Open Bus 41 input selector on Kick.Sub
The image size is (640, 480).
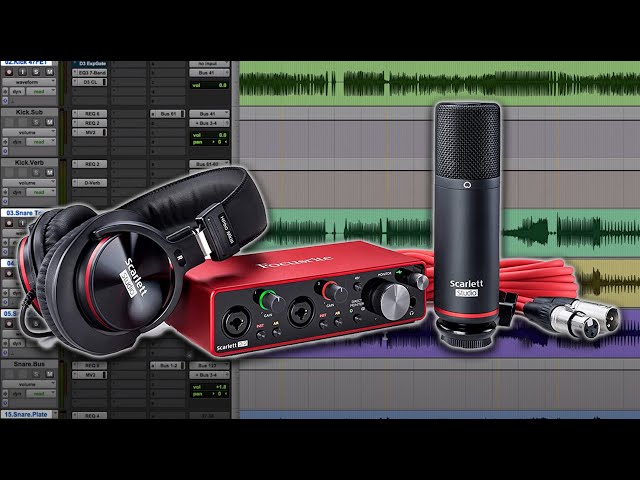[209, 114]
